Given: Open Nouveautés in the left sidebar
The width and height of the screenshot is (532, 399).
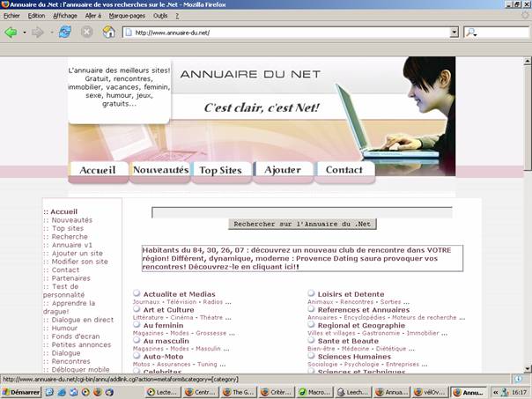Looking at the screenshot, I should click(71, 220).
